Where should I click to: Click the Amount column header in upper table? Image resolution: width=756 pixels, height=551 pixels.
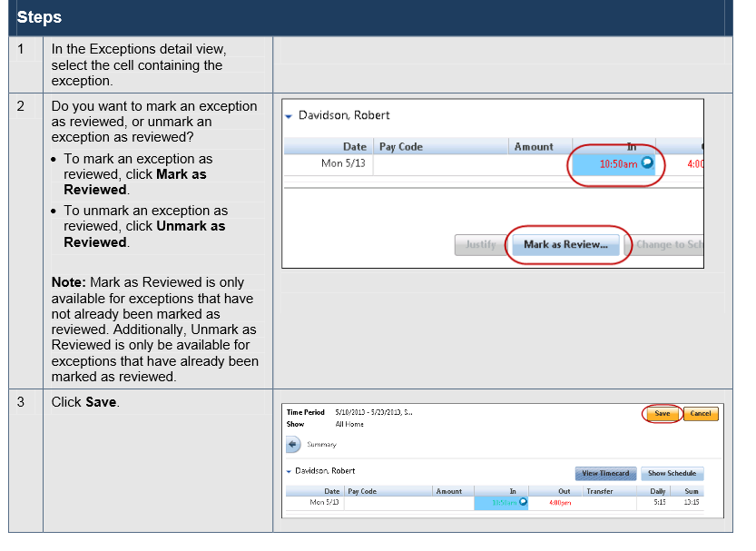(x=534, y=146)
